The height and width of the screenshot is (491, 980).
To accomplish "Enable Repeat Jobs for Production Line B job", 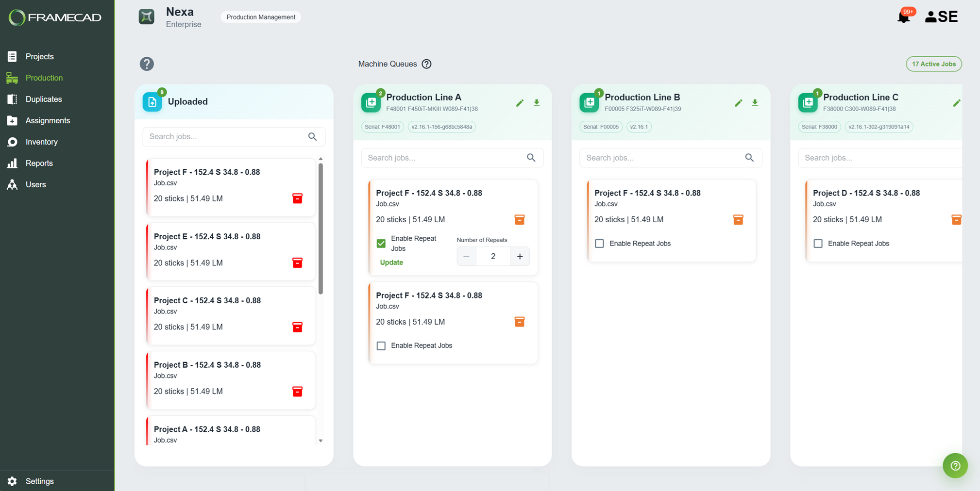I will tap(599, 243).
